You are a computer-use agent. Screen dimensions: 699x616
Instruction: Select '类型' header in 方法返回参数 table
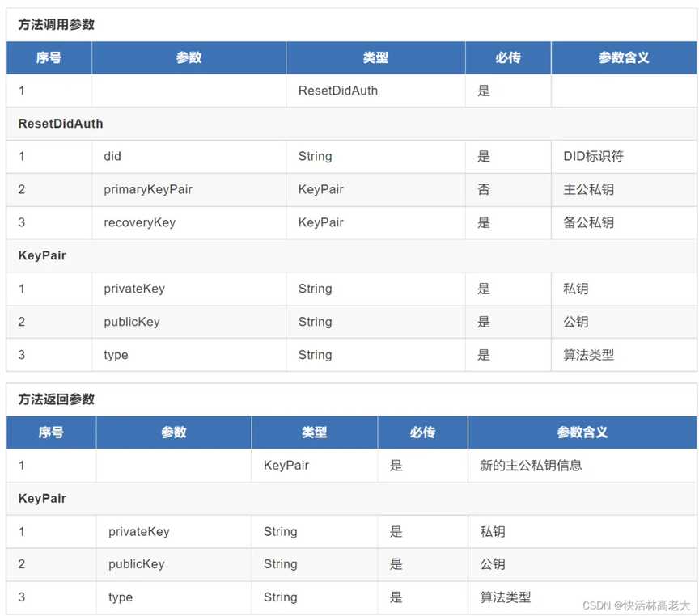(x=314, y=432)
